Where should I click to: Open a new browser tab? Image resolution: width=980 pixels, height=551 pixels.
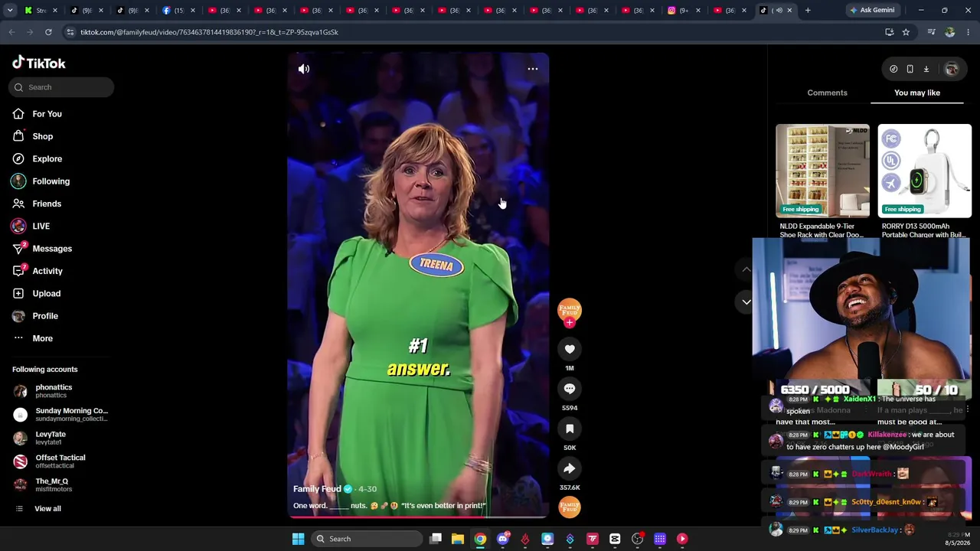[808, 10]
